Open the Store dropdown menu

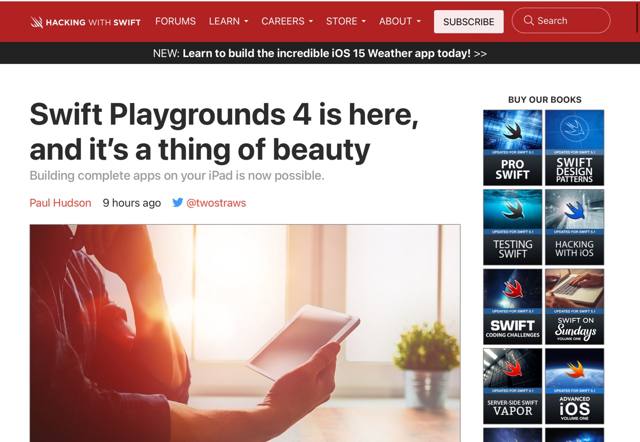point(345,21)
